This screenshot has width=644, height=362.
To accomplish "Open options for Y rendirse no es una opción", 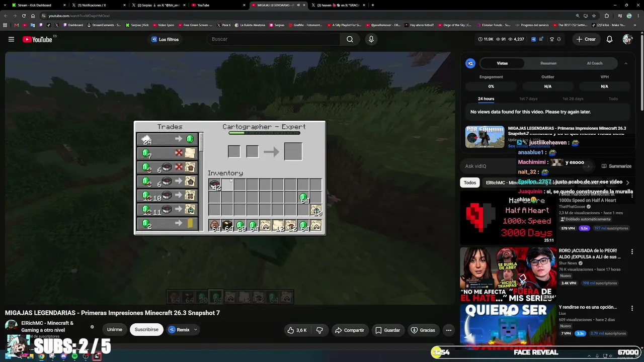I will click(632, 307).
